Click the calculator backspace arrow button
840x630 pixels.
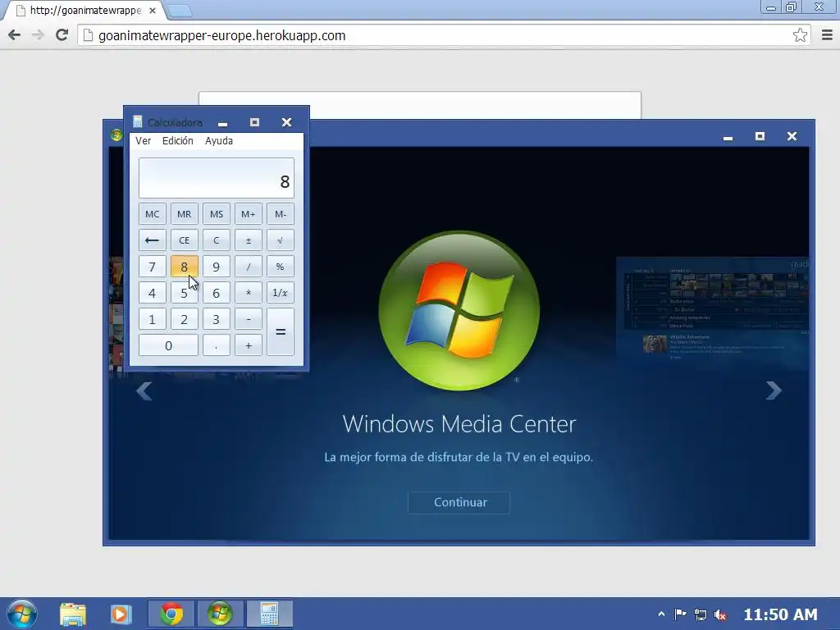click(152, 240)
